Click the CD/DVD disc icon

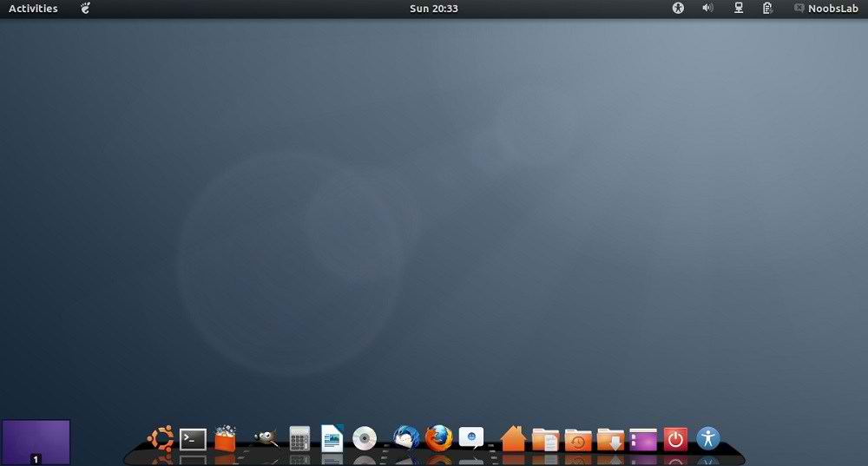point(365,439)
